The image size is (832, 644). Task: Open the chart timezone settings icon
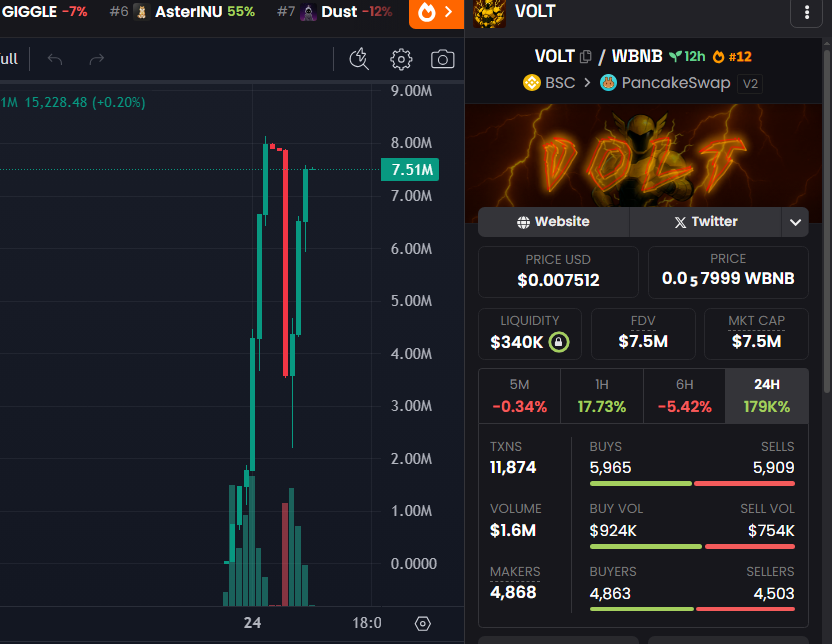422,623
